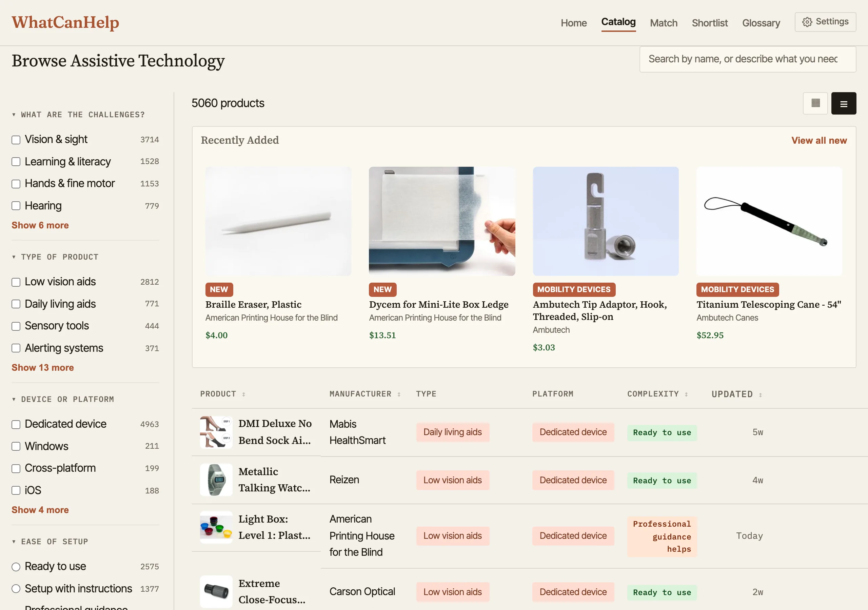Open the Match tab

coord(664,23)
